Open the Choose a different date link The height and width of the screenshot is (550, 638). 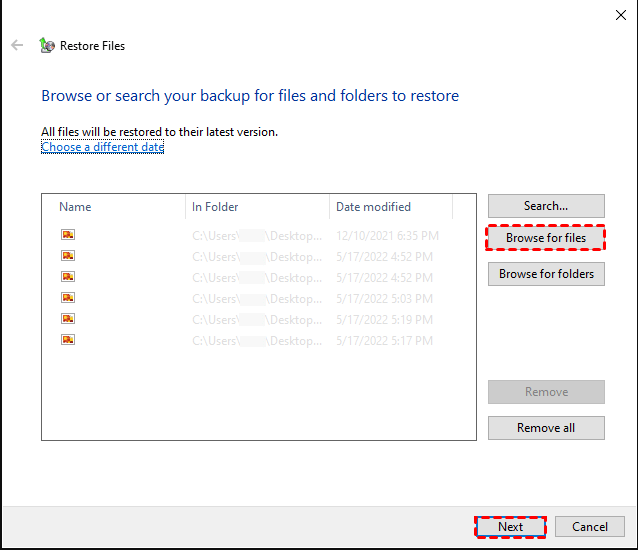pyautogui.click(x=102, y=147)
